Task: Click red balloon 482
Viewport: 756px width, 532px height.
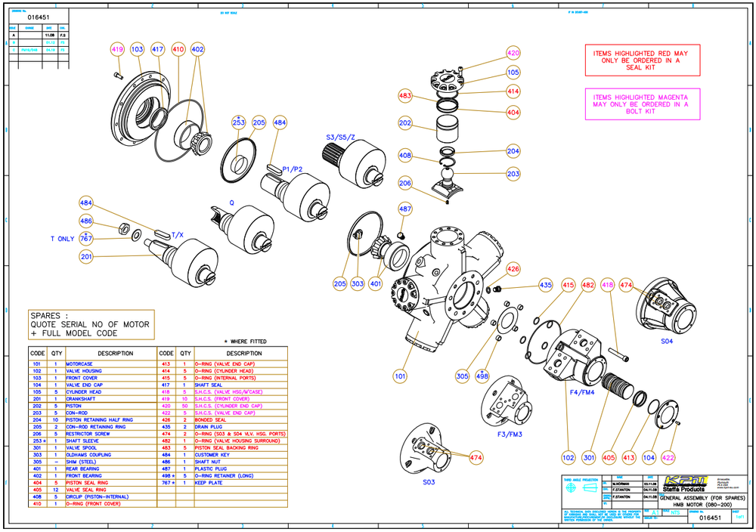Action: tap(588, 285)
